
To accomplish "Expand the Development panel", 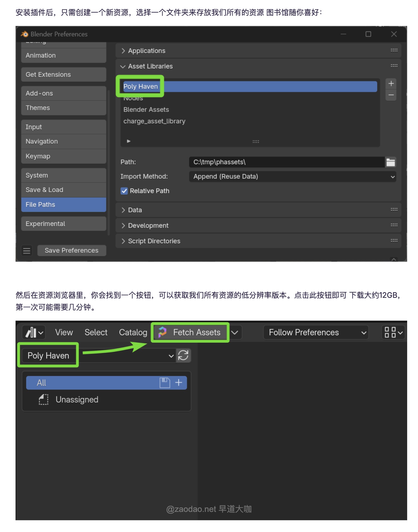I will [123, 225].
